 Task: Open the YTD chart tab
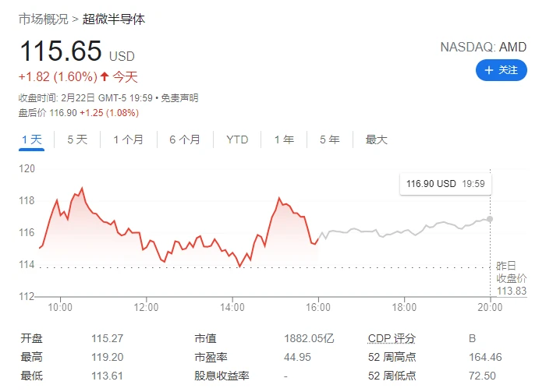(237, 139)
